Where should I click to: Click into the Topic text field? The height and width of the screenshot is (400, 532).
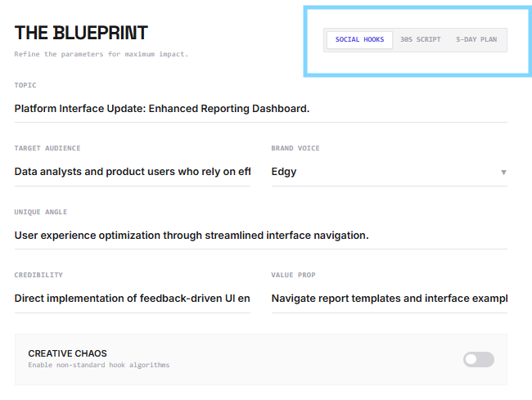260,108
